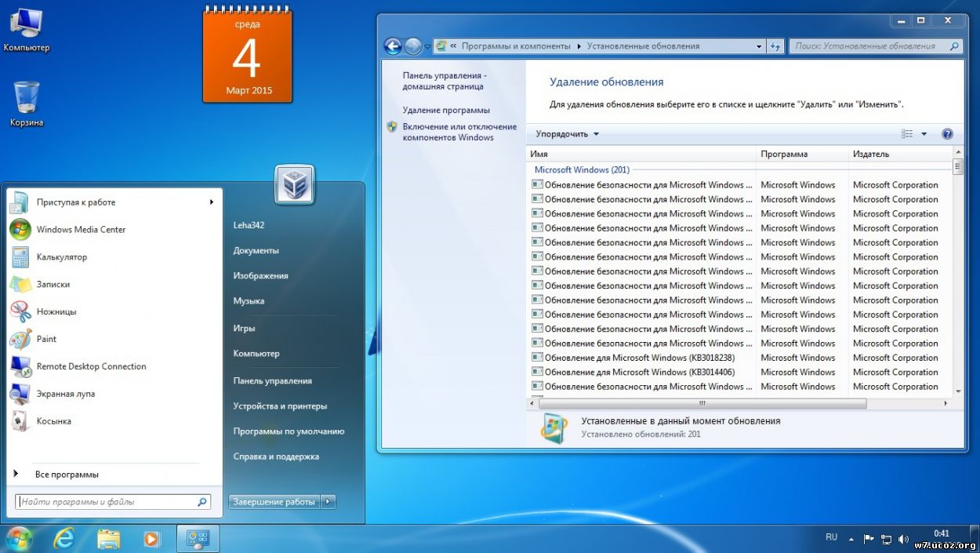Sort by the Программа column header
The height and width of the screenshot is (553, 980).
(x=802, y=155)
